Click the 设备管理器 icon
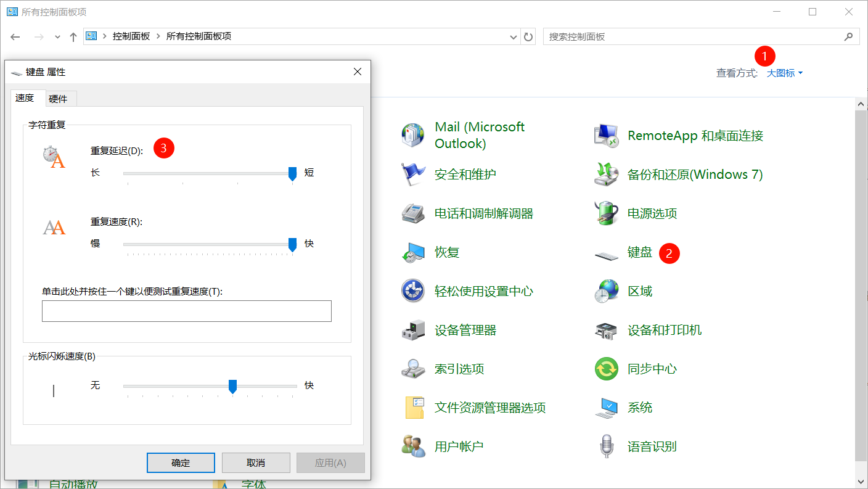Image resolution: width=868 pixels, height=489 pixels. click(413, 331)
